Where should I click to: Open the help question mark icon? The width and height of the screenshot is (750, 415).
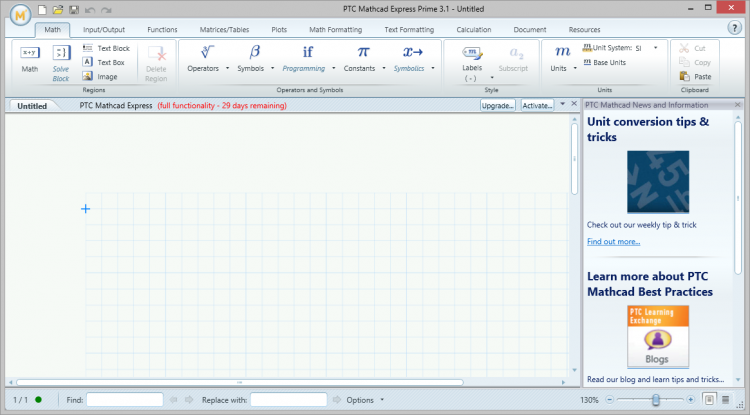pos(734,28)
